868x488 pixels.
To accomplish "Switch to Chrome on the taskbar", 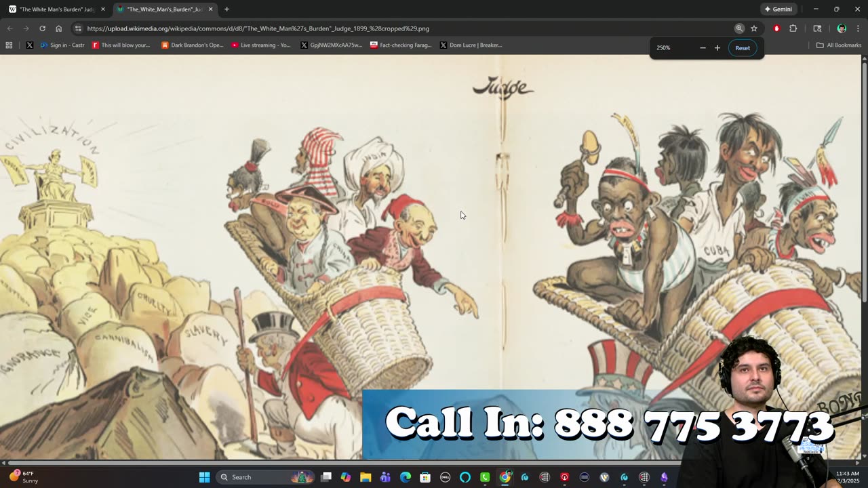I will click(x=505, y=477).
